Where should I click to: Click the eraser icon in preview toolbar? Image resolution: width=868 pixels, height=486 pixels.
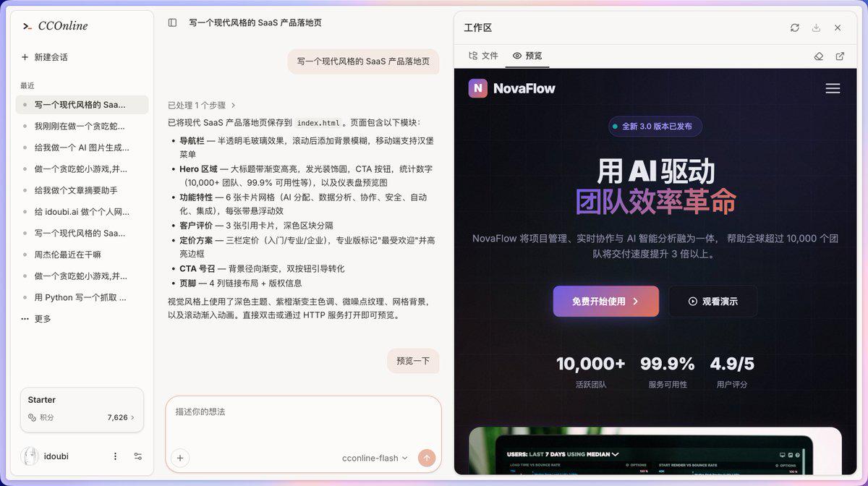pyautogui.click(x=819, y=56)
